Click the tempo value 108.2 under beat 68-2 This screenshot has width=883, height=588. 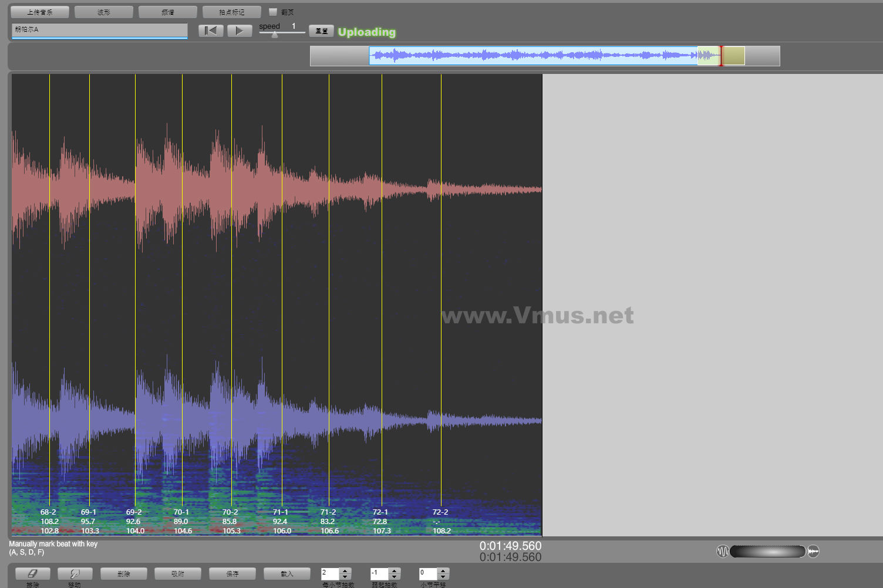point(49,521)
